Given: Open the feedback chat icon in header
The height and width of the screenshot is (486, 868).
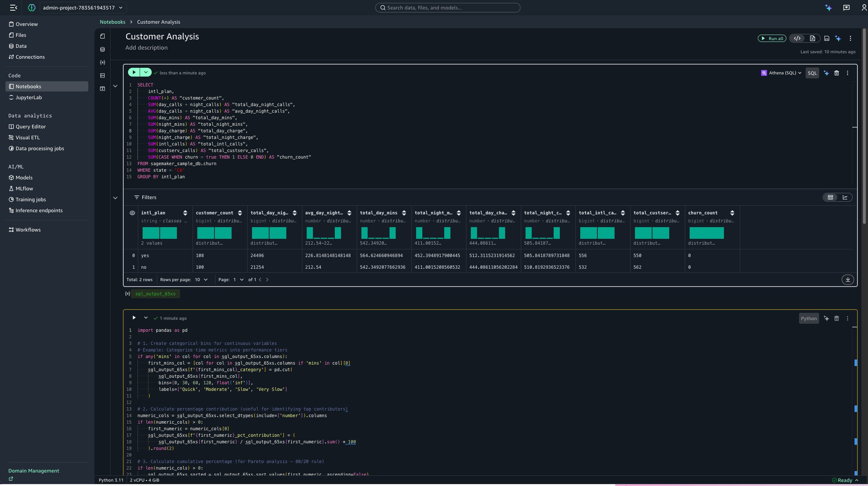Looking at the screenshot, I should coord(846,8).
